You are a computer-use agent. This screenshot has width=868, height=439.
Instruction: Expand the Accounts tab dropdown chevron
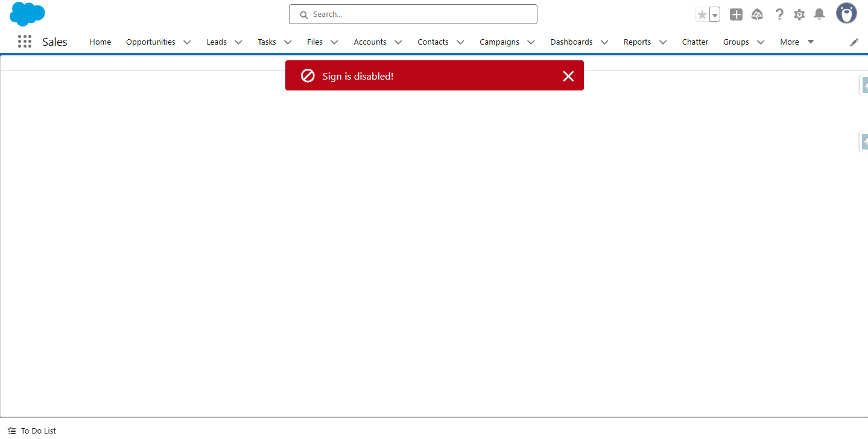tap(398, 42)
